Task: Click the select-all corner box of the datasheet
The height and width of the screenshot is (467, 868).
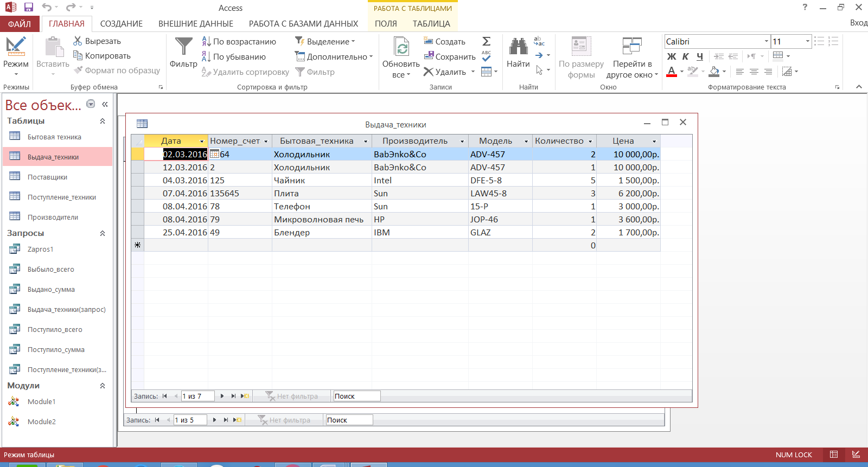Action: [137, 141]
